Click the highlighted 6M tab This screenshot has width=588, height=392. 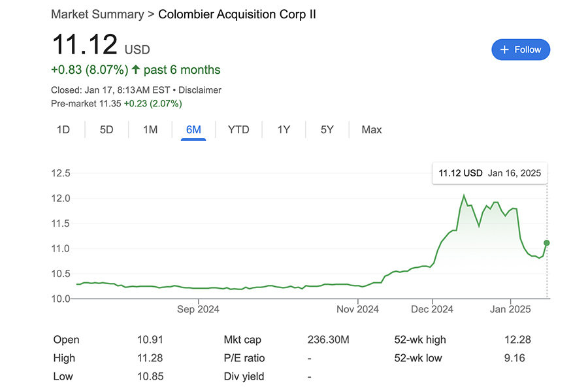[193, 129]
